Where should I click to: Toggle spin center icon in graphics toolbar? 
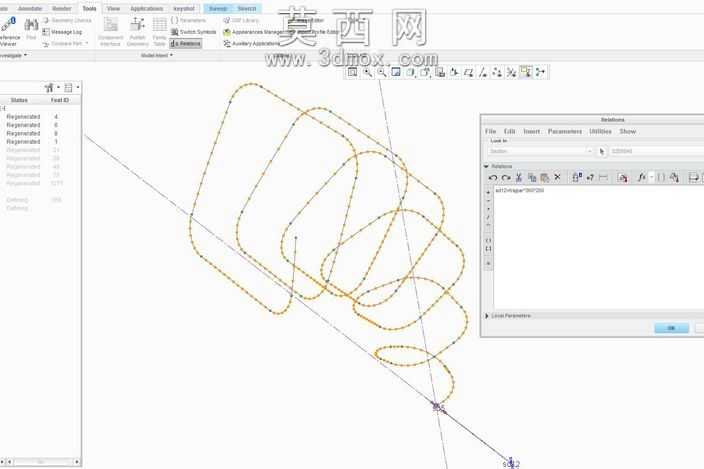[x=540, y=72]
